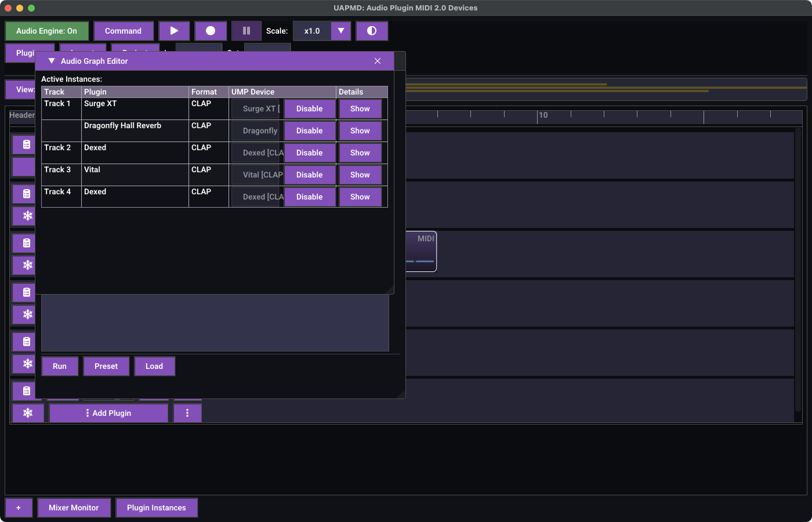Open the Plugin Instances panel
The height and width of the screenshot is (522, 812).
(x=157, y=507)
